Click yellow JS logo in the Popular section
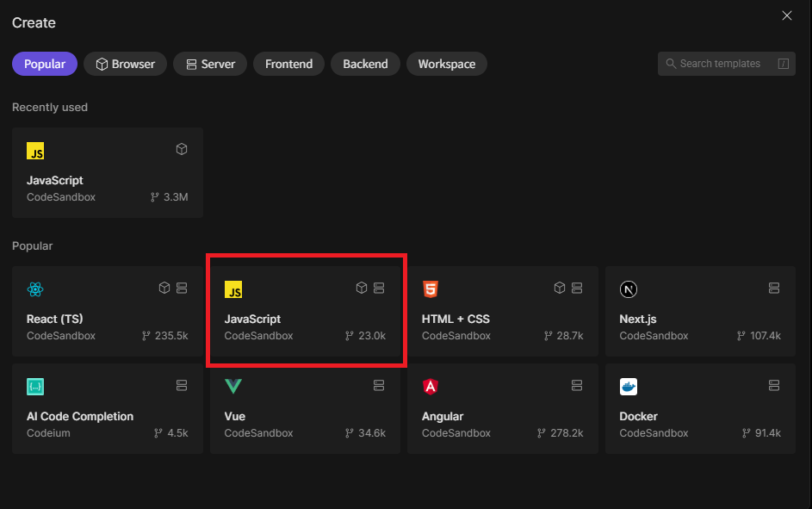Image resolution: width=812 pixels, height=509 pixels. pos(233,289)
